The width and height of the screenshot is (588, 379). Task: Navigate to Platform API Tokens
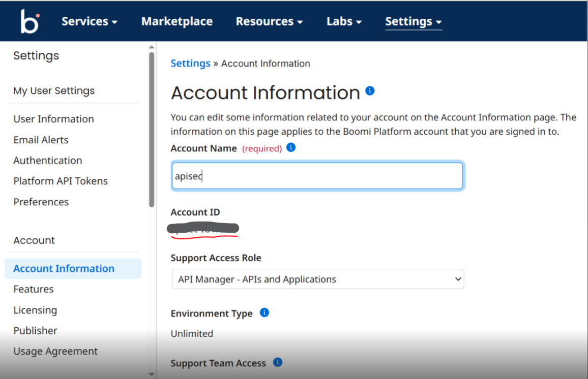(61, 181)
